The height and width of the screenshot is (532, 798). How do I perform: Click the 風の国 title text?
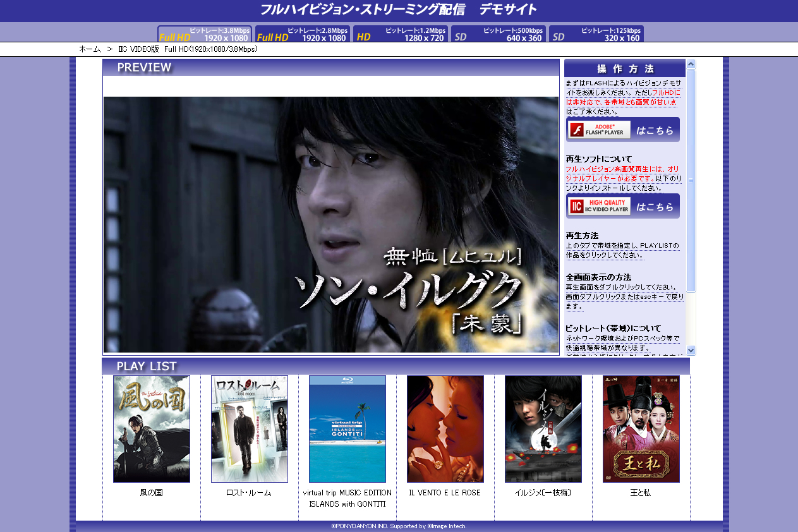tap(152, 493)
